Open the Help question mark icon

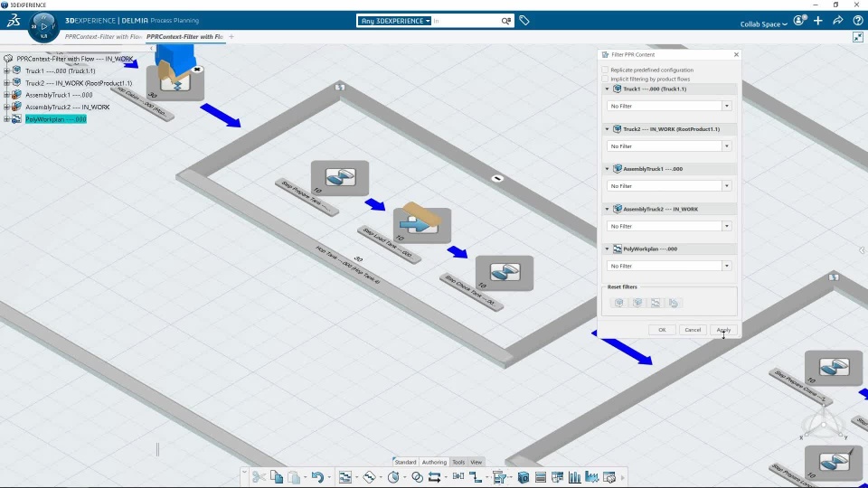(x=857, y=21)
